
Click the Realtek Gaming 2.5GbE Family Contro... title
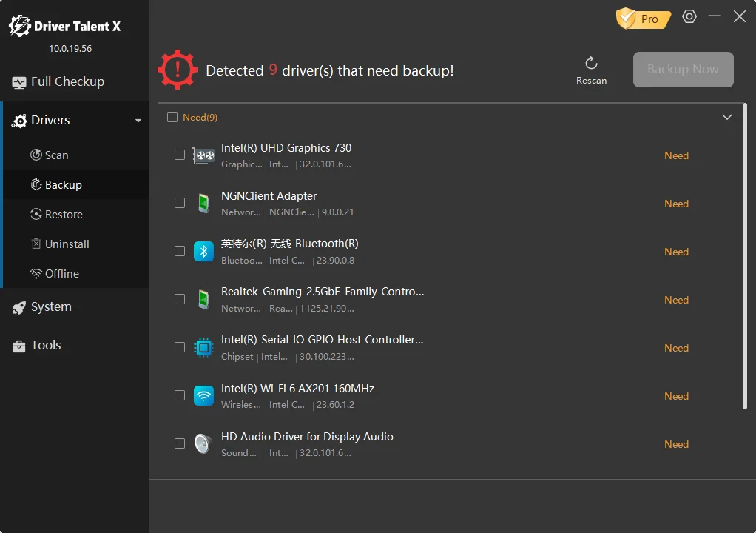coord(323,292)
